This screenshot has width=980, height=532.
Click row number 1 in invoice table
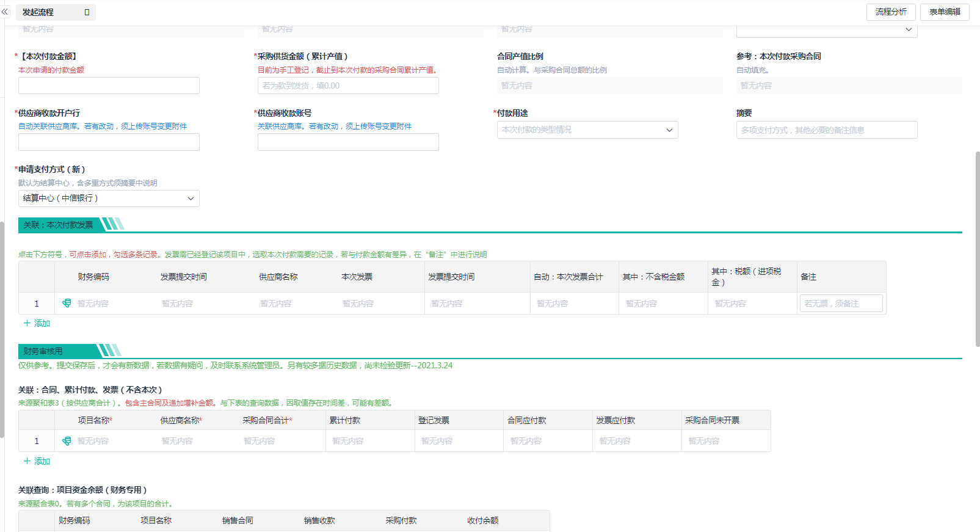click(x=37, y=304)
